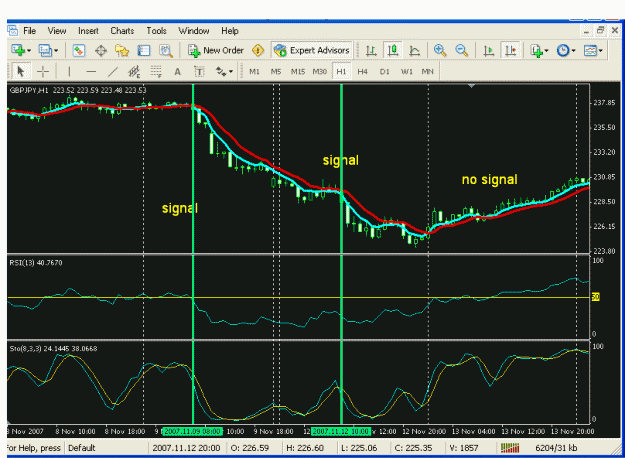625x458 pixels.
Task: Open the Strategy Tester magnifier icon
Action: pos(166,51)
